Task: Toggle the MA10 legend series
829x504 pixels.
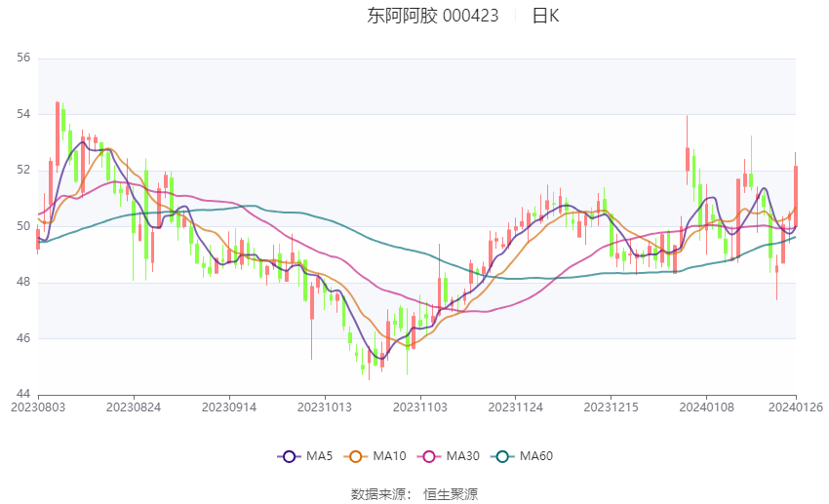Action: pyautogui.click(x=375, y=456)
